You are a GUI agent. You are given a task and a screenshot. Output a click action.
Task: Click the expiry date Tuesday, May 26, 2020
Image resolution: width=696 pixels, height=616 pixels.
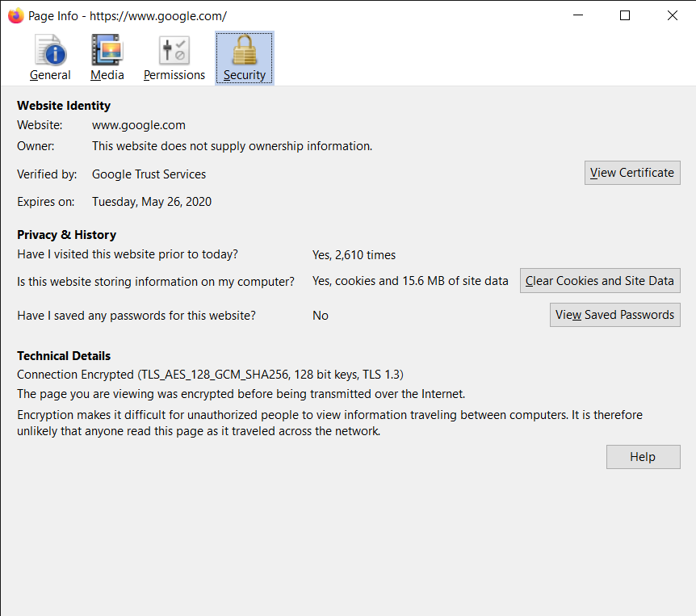(x=151, y=202)
